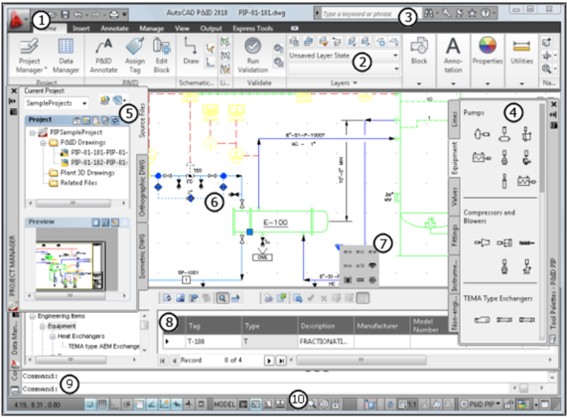
Task: Close the Project Manager palette
Action: click(x=14, y=91)
